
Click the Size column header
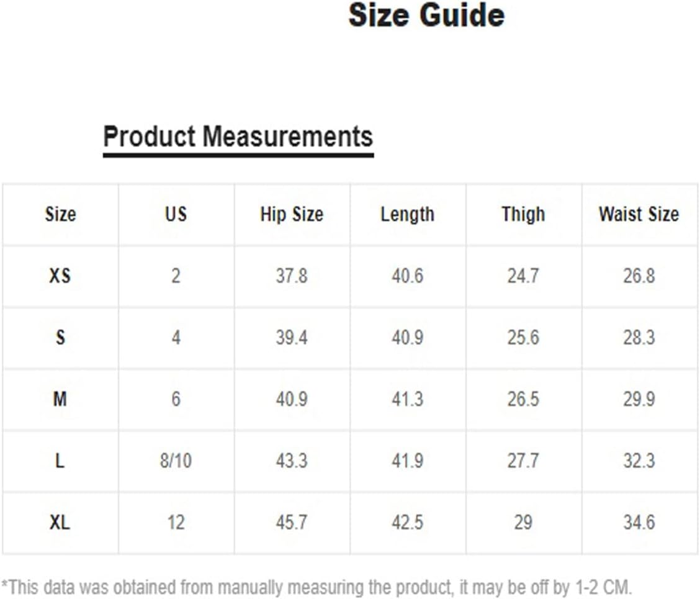point(60,214)
